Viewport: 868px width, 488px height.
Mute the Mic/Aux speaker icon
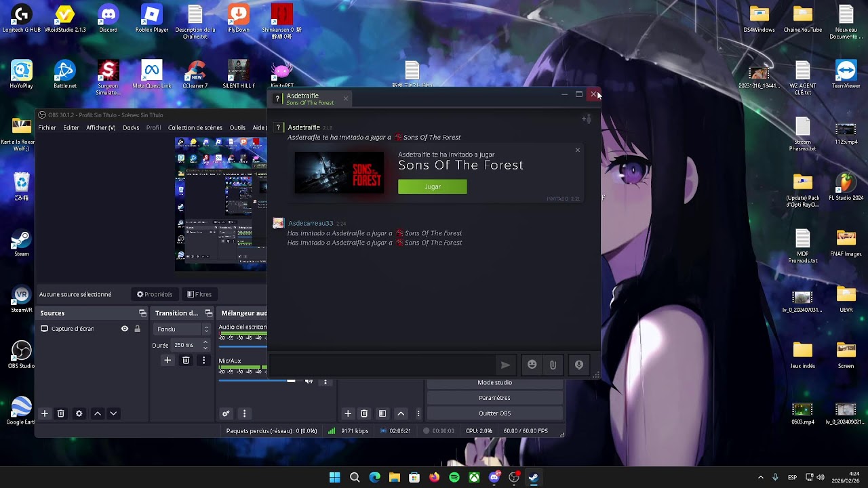point(309,381)
